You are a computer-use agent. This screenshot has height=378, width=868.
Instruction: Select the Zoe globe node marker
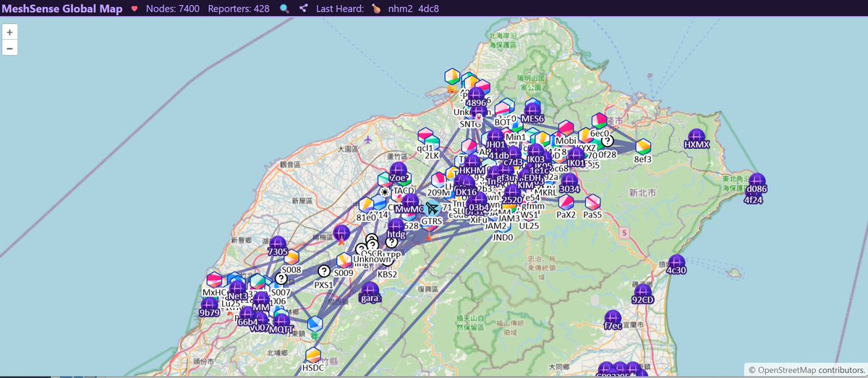398,170
